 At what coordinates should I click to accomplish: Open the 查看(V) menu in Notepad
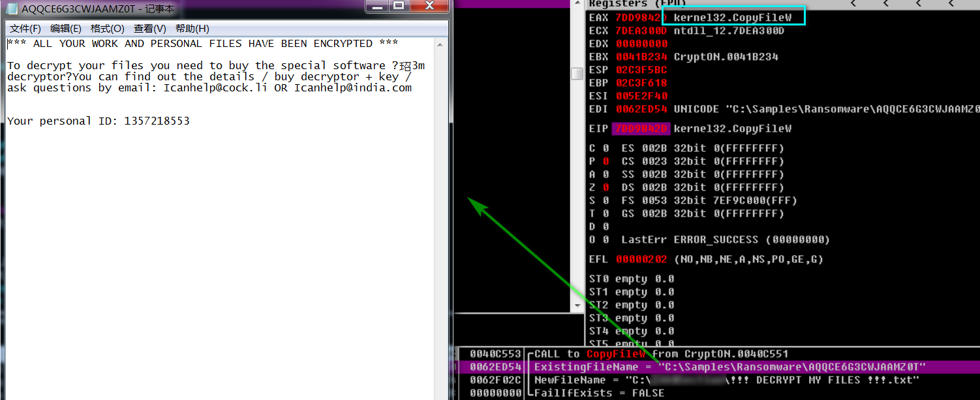tap(150, 29)
